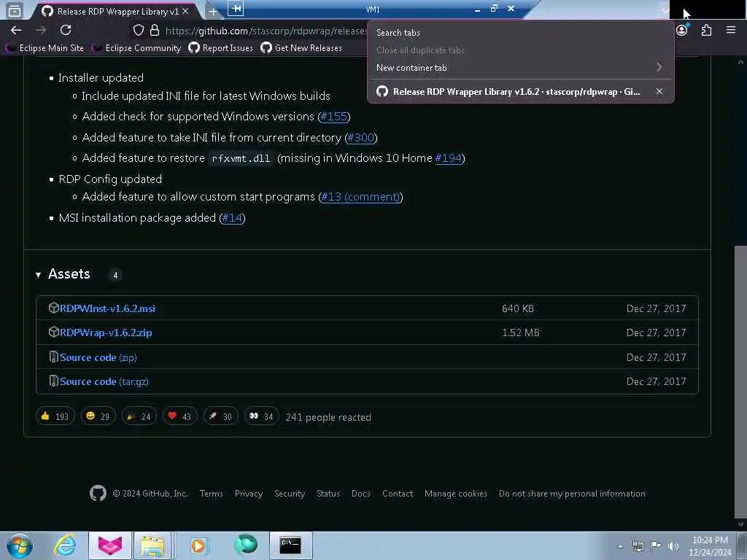
Task: Toggle eyes reaction 34
Action: pos(262,416)
